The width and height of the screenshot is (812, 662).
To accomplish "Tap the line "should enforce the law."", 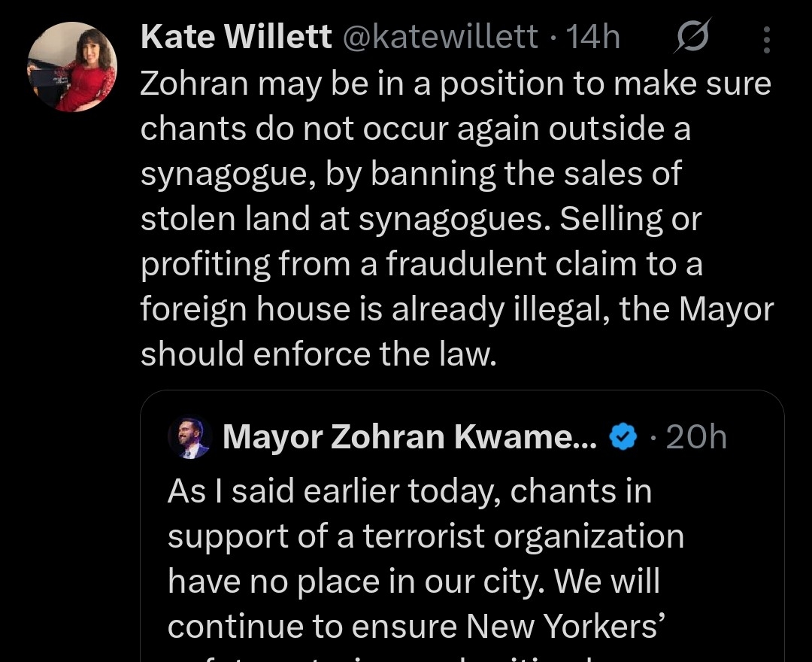I will (319, 354).
